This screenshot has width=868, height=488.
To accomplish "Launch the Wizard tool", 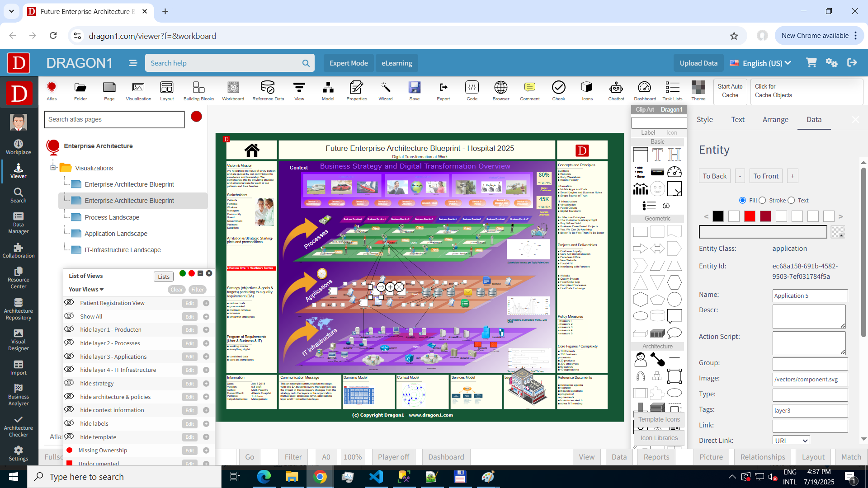I will [x=386, y=91].
